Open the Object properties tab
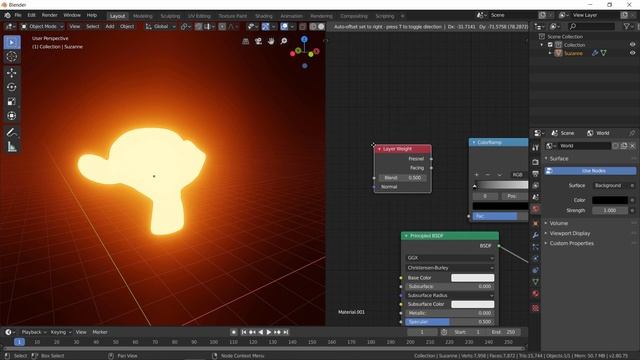The width and height of the screenshot is (640, 360). coord(535,223)
